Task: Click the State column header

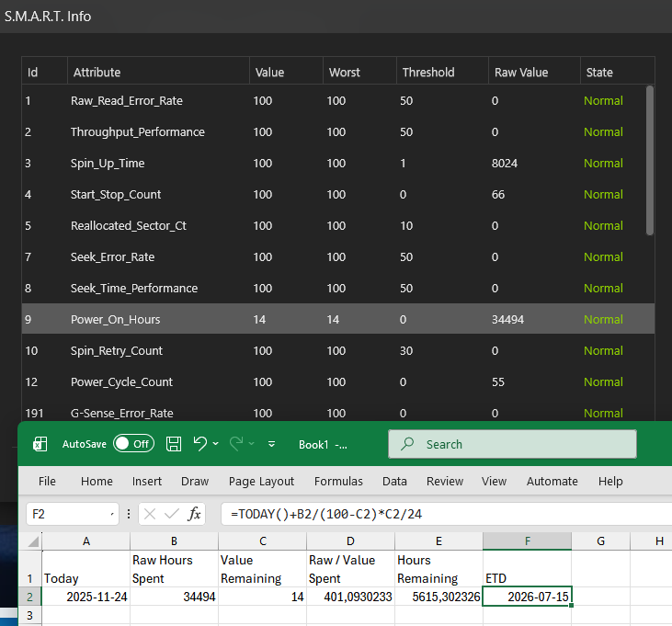Action: pyautogui.click(x=617, y=72)
